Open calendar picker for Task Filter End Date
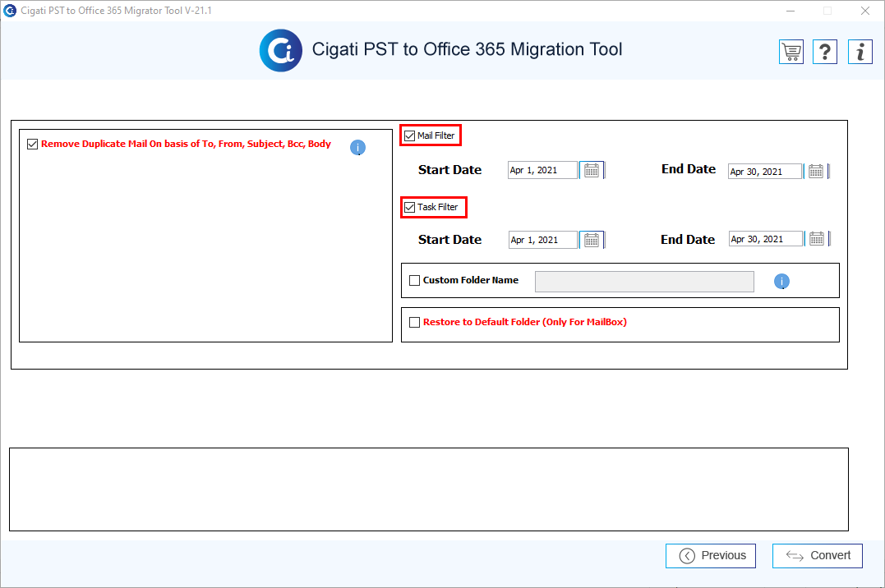This screenshot has height=588, width=885. (x=817, y=239)
